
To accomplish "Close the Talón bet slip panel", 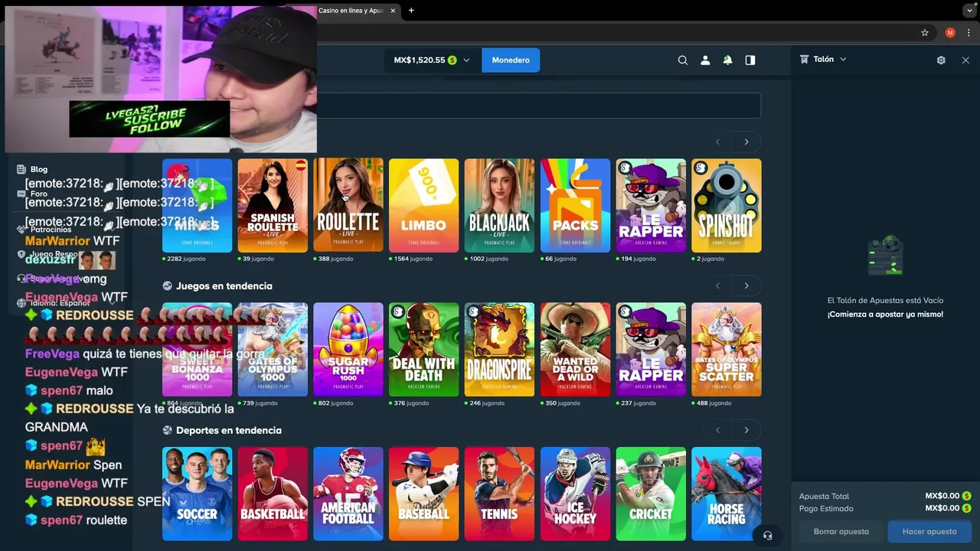I will tap(965, 60).
